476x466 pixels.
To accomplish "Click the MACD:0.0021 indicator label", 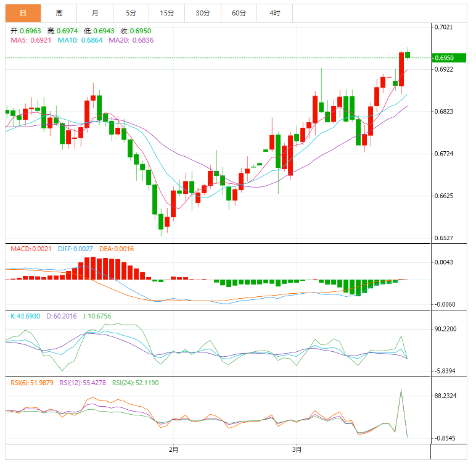I will point(31,249).
